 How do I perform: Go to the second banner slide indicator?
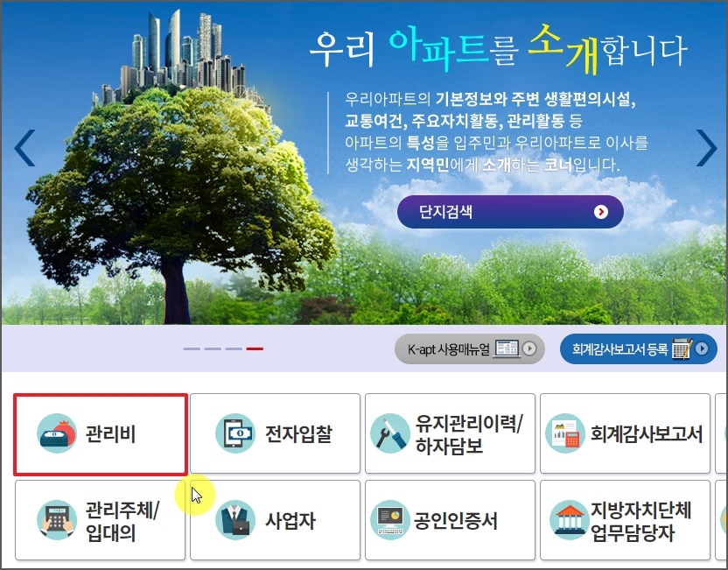tap(213, 348)
